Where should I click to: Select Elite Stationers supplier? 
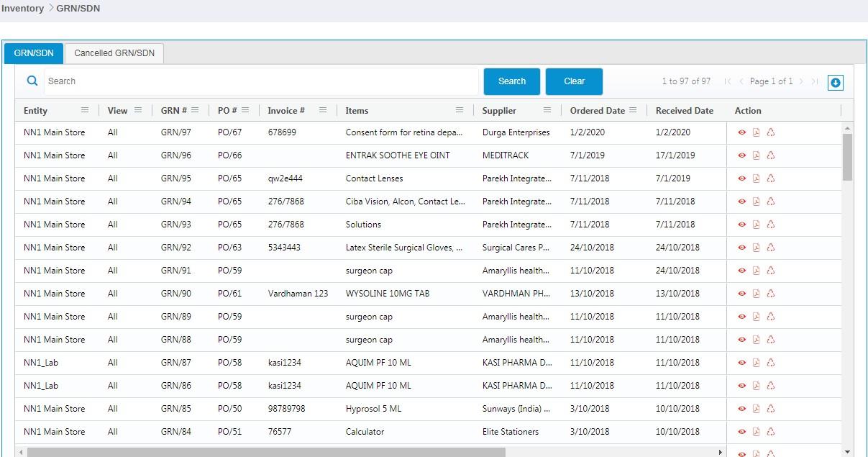coord(511,432)
